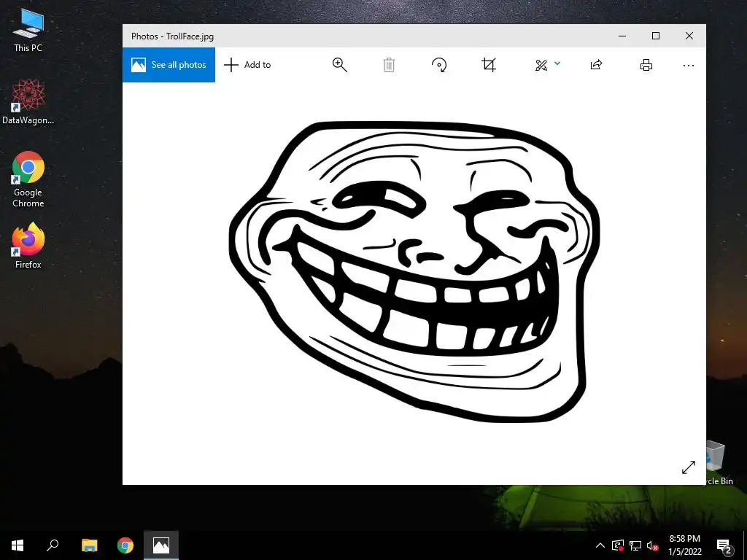Open the Crop tool
The width and height of the screenshot is (747, 560).
tap(488, 65)
